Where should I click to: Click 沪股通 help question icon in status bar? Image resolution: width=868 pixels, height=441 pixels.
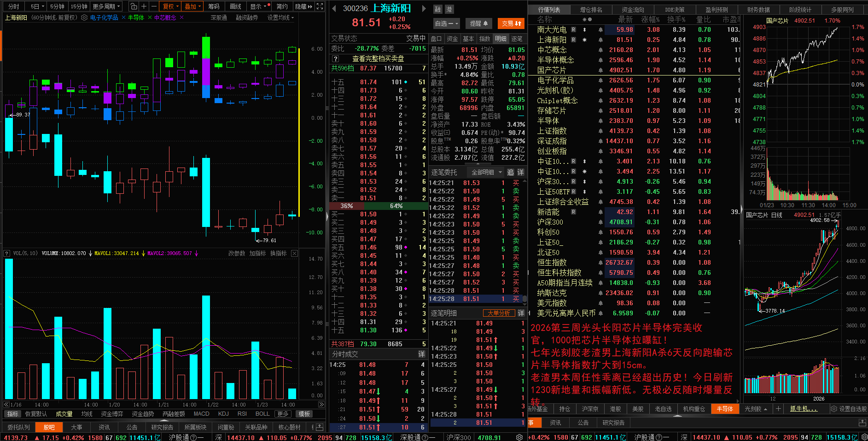(193, 437)
